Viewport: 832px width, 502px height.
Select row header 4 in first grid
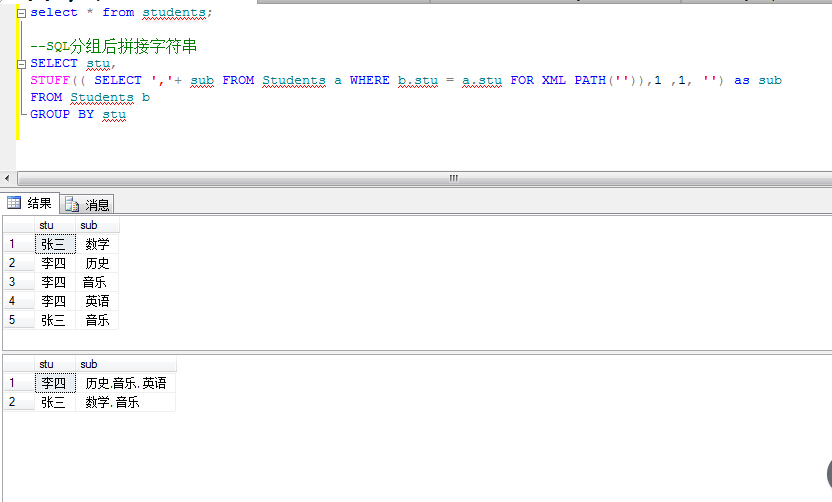pos(19,301)
